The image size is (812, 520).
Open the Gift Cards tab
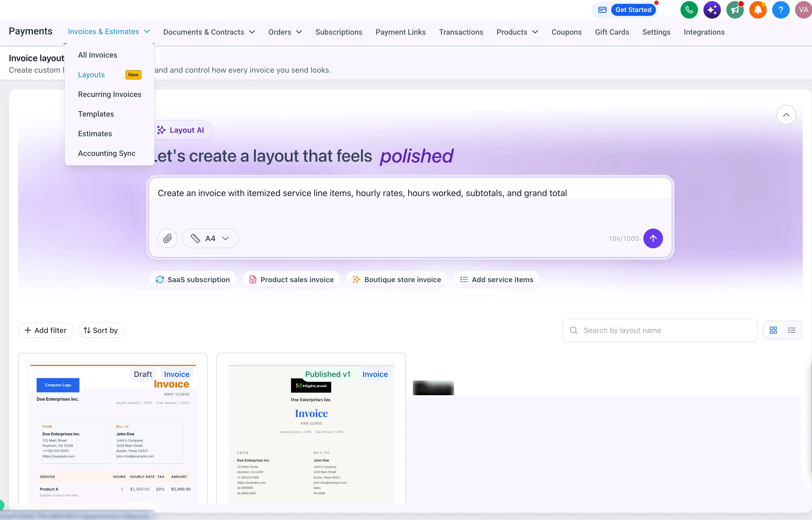(x=612, y=32)
